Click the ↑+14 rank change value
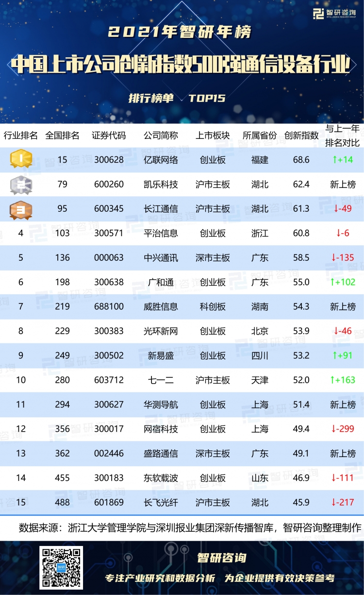This screenshot has height=595, width=364. [x=343, y=160]
